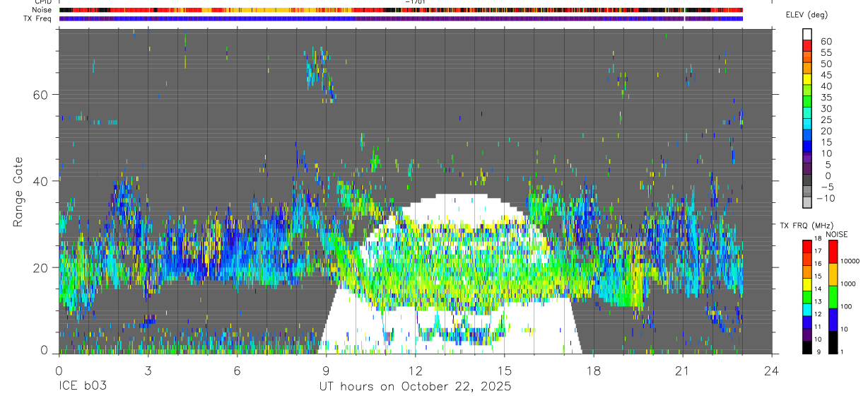Pick the black bottom cell of TX FRQ colorbar
868x401 pixels.
[807, 347]
